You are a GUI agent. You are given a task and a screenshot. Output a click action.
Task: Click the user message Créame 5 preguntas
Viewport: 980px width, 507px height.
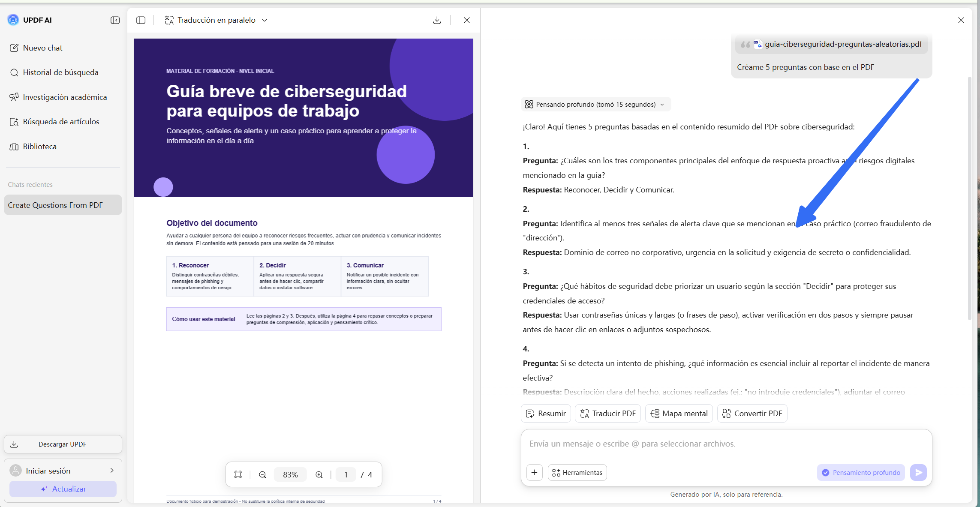[806, 67]
